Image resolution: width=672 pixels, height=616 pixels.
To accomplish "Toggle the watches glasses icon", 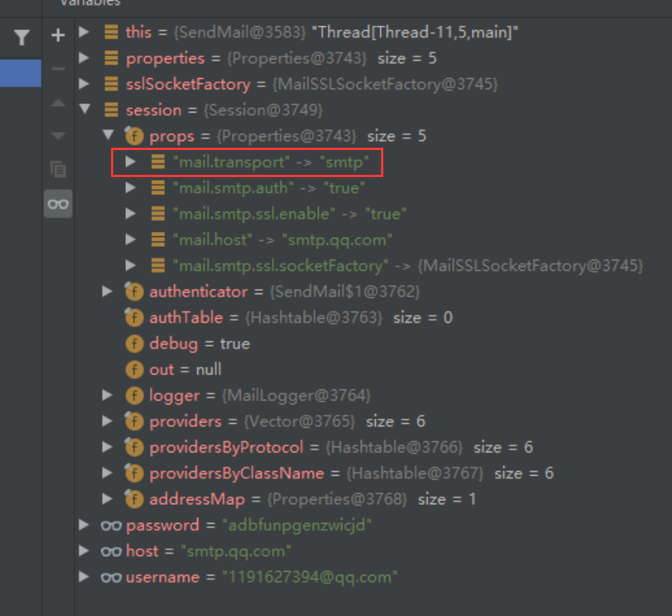I will coord(58,203).
